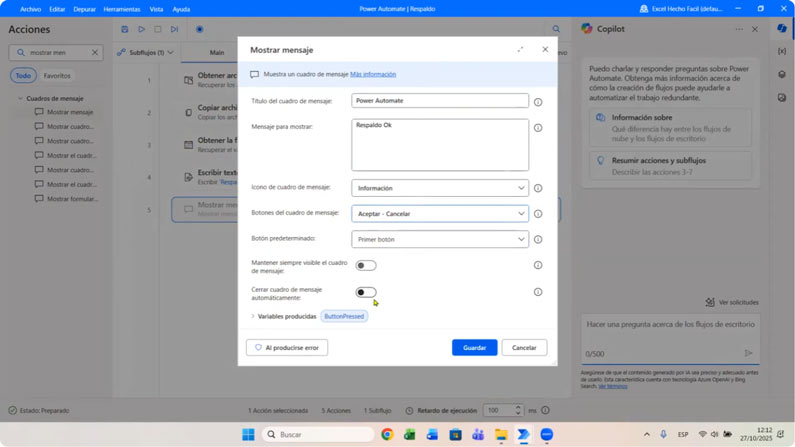Image resolution: width=795 pixels, height=447 pixels.
Task: Open Microsoft Teams from taskbar
Action: pyautogui.click(x=478, y=434)
